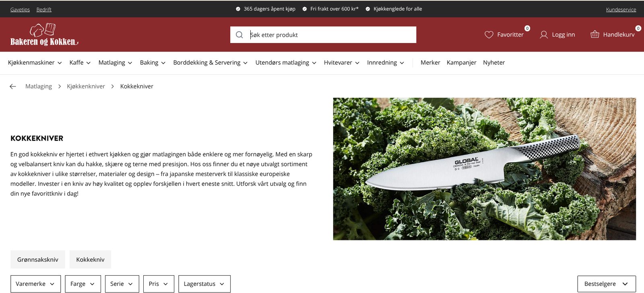Open the Lagerstatus filter dropdown
This screenshot has height=293, width=644.
(204, 284)
